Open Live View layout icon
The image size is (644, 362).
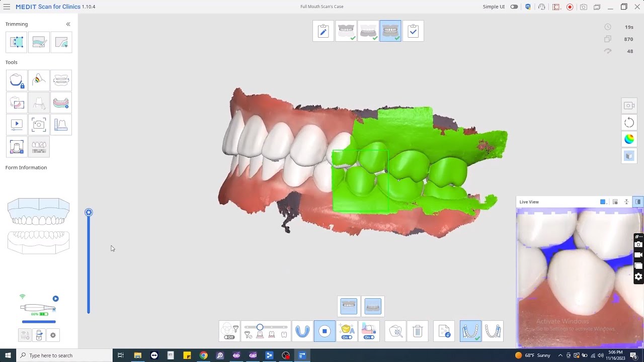pos(615,202)
